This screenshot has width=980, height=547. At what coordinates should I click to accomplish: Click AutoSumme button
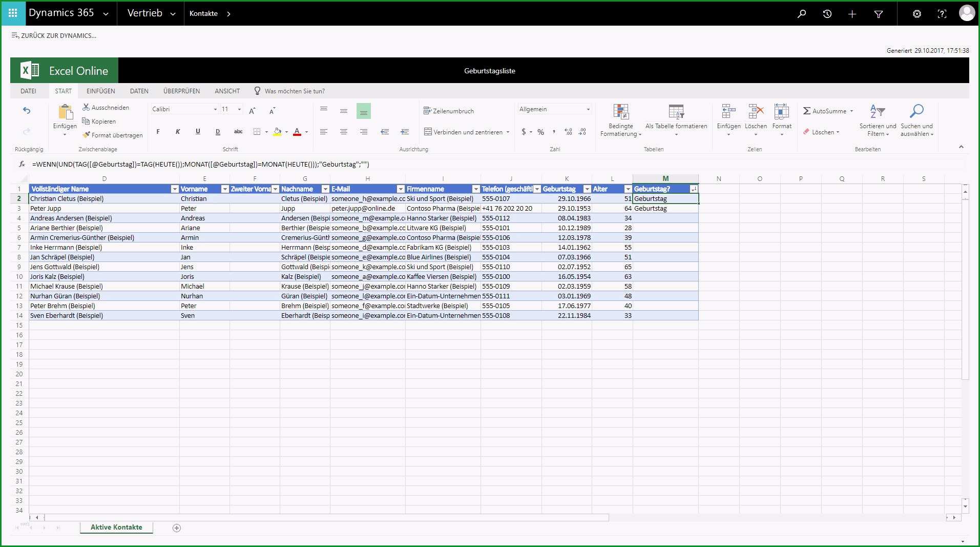coord(828,111)
